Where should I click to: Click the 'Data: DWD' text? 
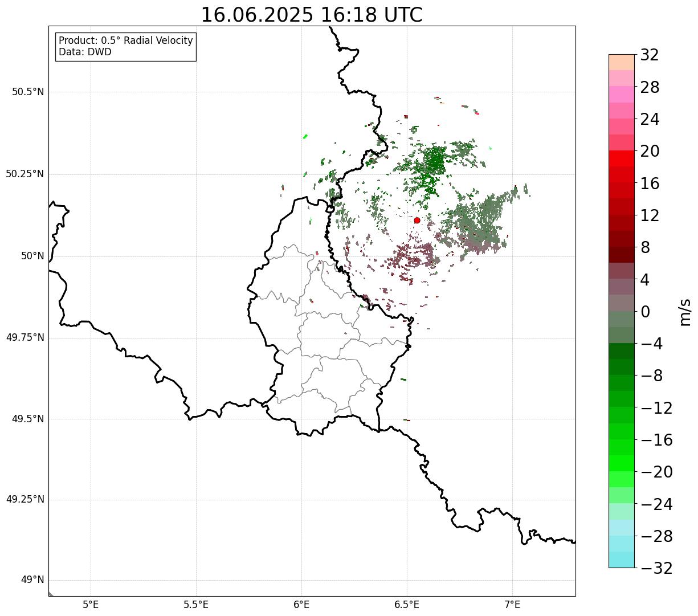(85, 52)
